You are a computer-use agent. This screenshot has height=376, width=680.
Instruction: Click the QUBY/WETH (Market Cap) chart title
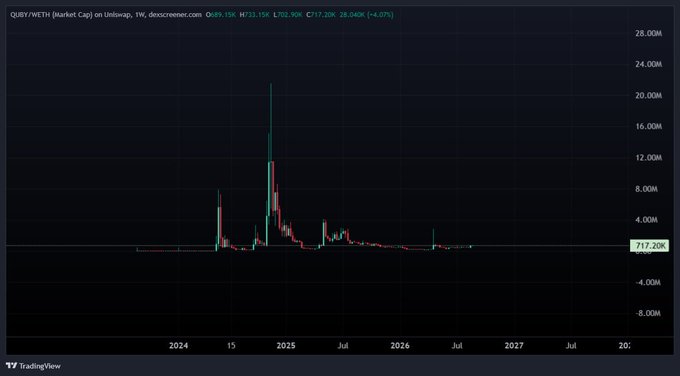click(106, 15)
